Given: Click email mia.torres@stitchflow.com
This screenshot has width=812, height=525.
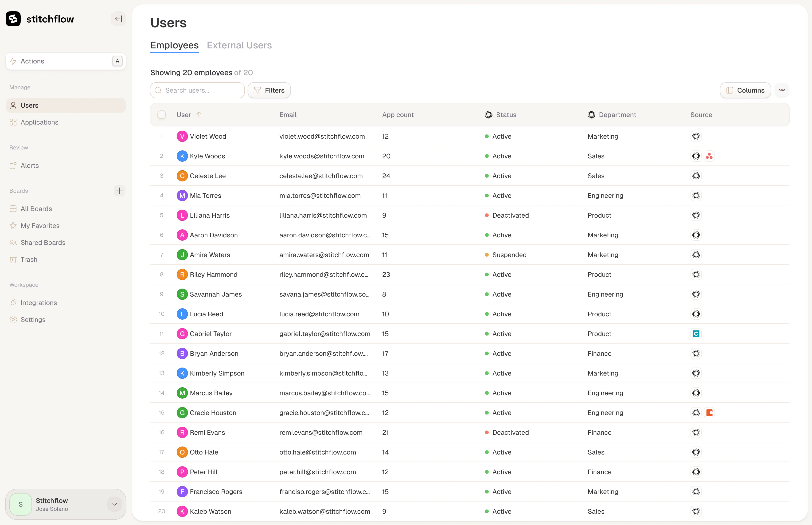Looking at the screenshot, I should coord(320,196).
